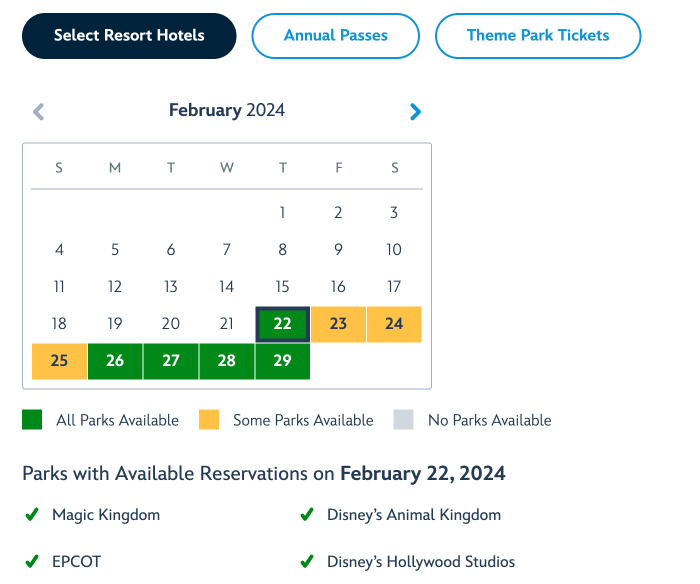This screenshot has width=700, height=584.
Task: Click the green All Parks Available swatch
Action: tap(32, 420)
